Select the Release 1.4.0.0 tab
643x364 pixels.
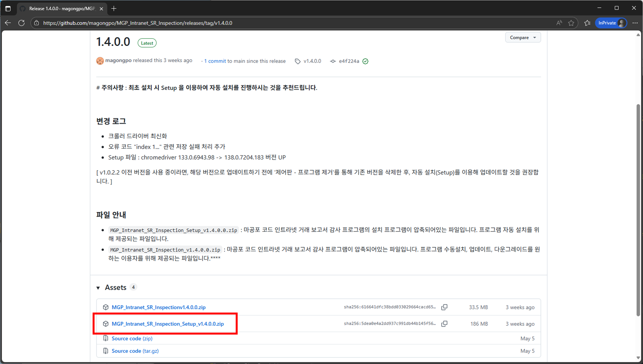[x=62, y=9]
